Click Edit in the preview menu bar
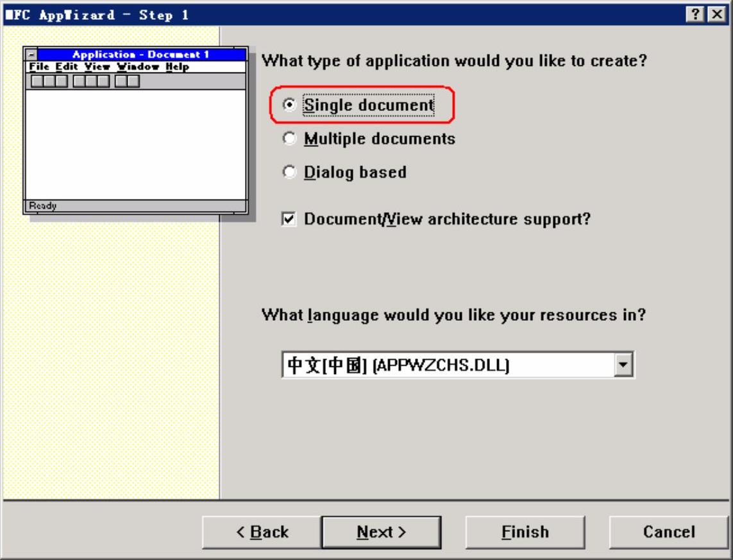 67,66
